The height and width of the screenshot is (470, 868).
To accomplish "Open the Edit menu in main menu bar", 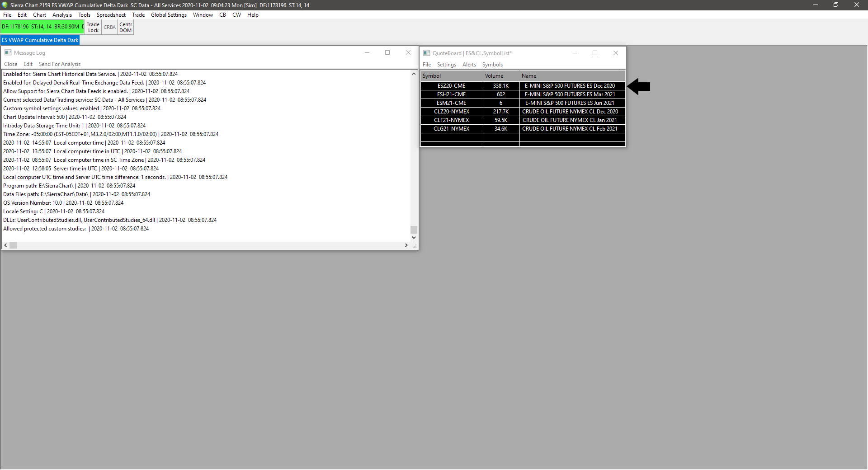I will click(x=22, y=15).
